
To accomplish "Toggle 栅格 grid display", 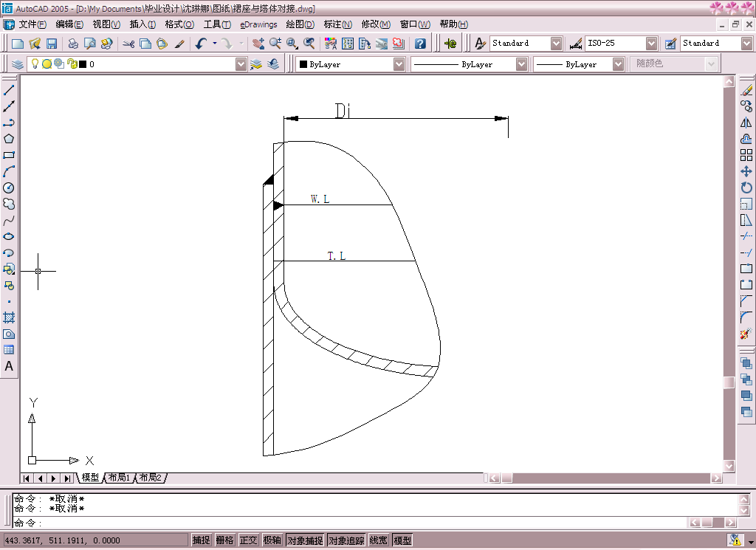I will (x=224, y=540).
